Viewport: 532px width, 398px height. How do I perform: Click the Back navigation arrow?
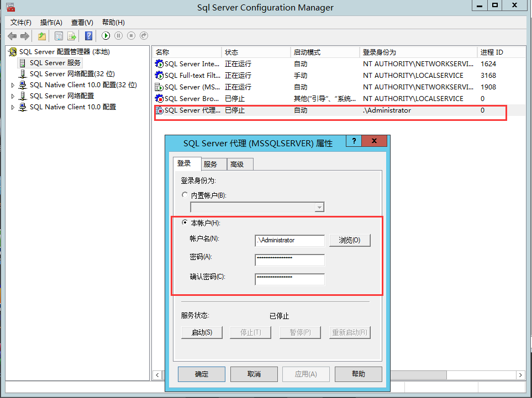tap(12, 36)
